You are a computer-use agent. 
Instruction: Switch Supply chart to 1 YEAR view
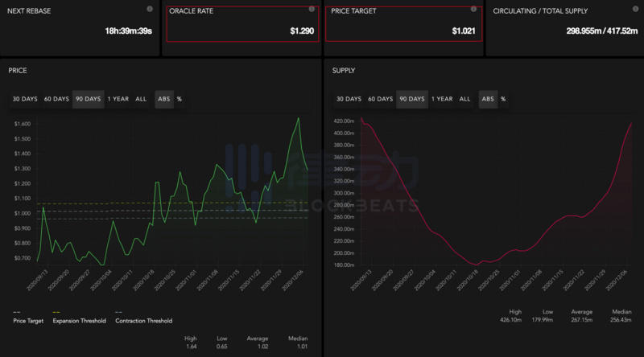[441, 99]
